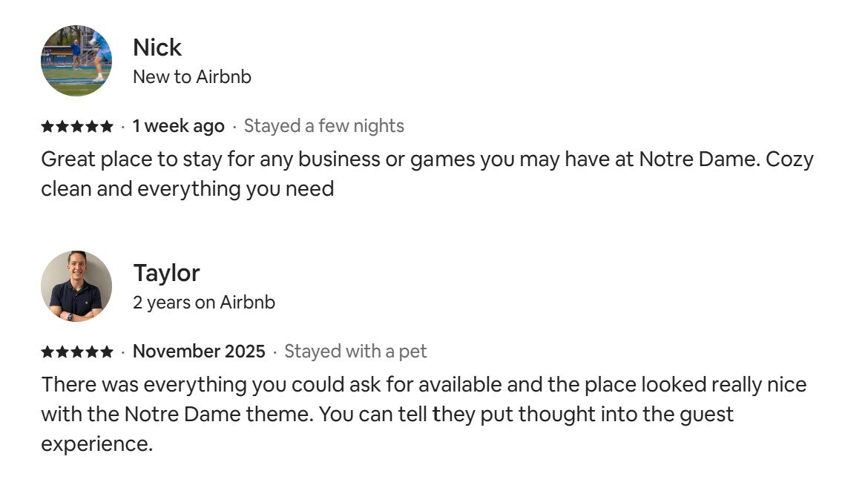
Task: Click the middle star in Taylor's rating
Action: click(77, 352)
